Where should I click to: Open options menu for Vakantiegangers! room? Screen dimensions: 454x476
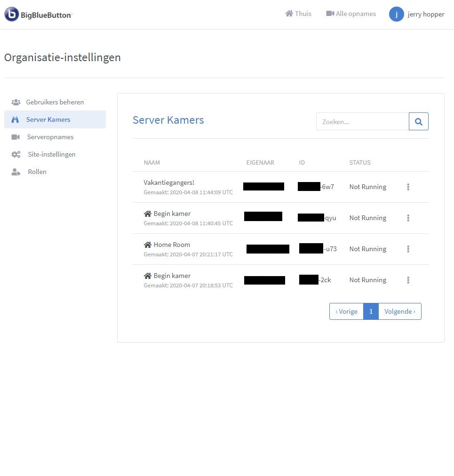408,187
